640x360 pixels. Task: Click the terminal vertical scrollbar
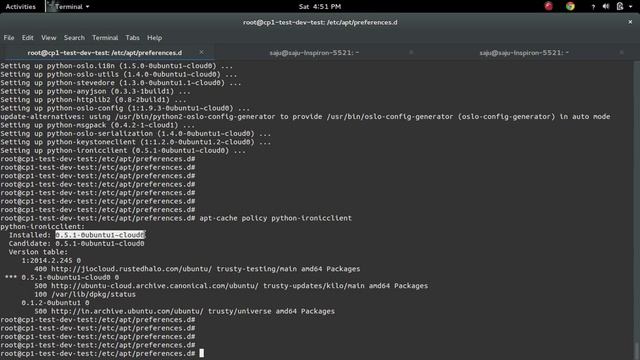point(636,210)
